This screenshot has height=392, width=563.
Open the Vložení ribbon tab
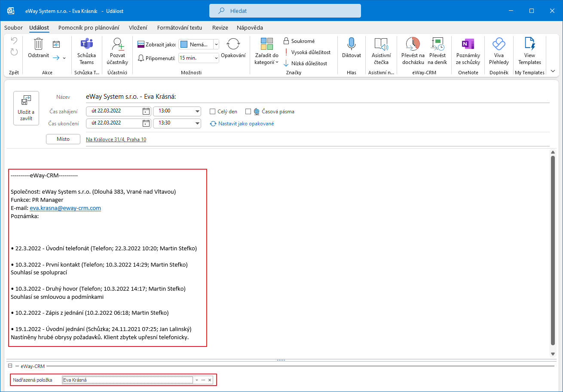coord(138,27)
